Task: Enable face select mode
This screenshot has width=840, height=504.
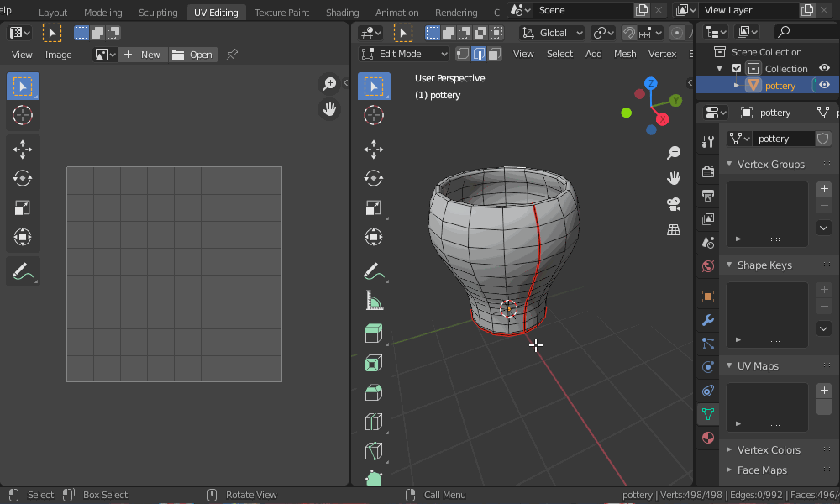Action: [494, 54]
